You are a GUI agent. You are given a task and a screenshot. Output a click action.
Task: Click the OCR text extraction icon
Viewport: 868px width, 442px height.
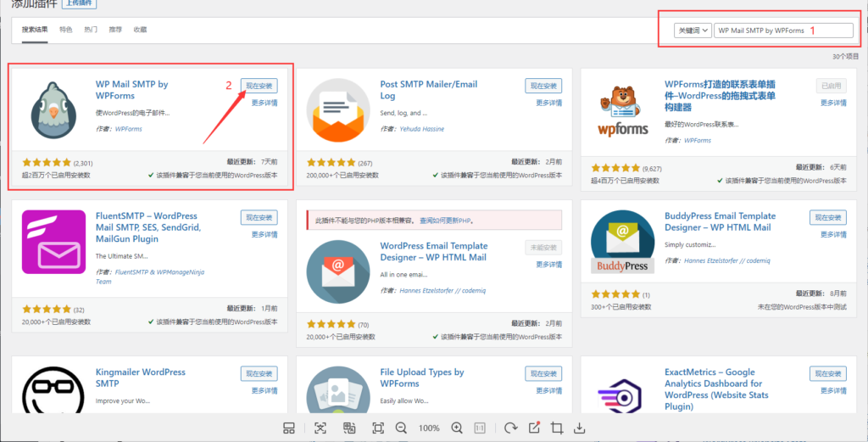pyautogui.click(x=320, y=428)
